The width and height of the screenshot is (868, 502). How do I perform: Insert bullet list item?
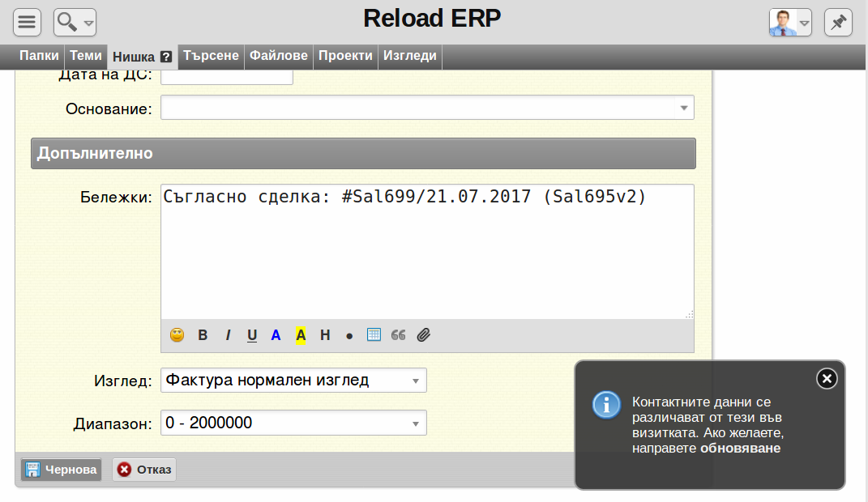pyautogui.click(x=349, y=335)
